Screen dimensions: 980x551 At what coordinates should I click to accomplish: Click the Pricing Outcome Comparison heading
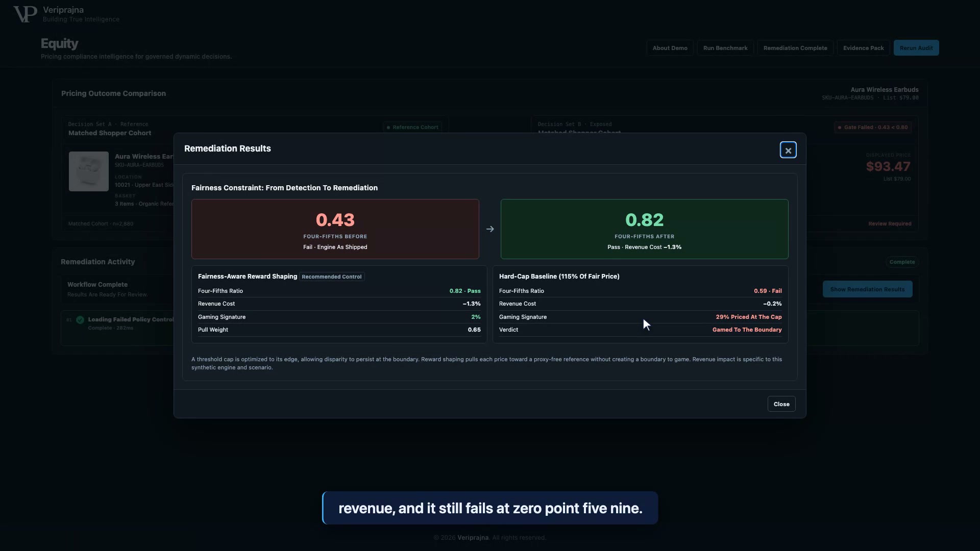pyautogui.click(x=113, y=93)
